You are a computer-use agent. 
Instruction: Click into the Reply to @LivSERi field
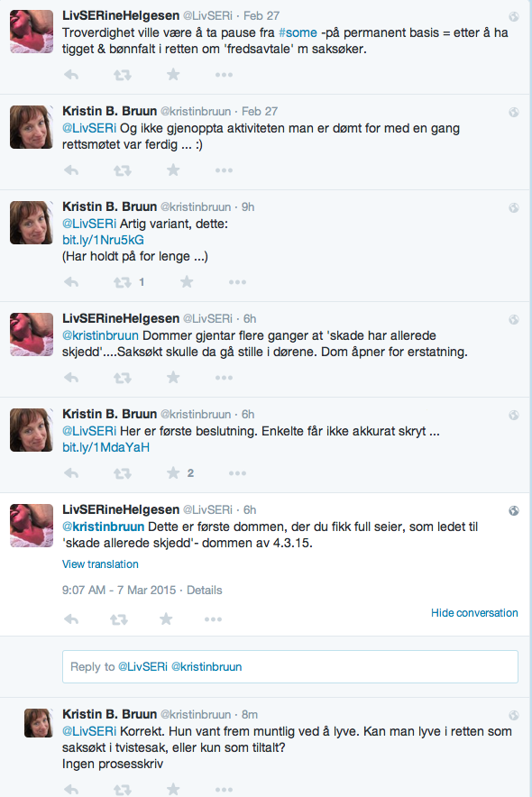(x=290, y=666)
